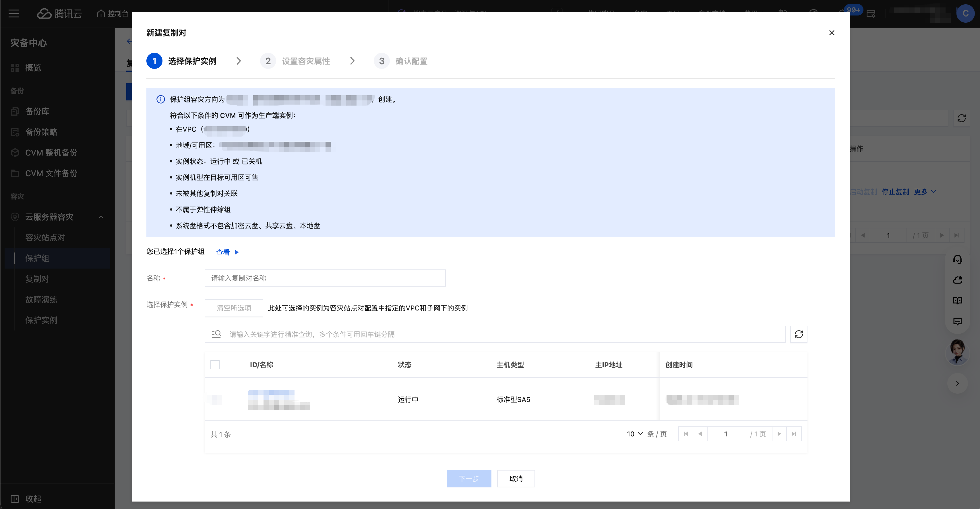Click the search filter icon in the instance search box

tap(216, 334)
